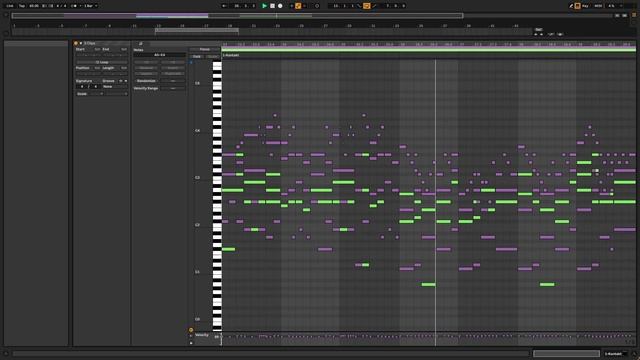Toggle the Focus button
This screenshot has height=360, width=640.
pyautogui.click(x=204, y=49)
